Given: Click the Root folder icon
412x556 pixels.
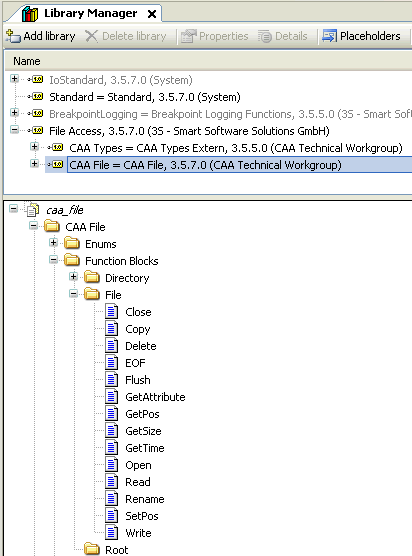Looking at the screenshot, I should 92,549.
